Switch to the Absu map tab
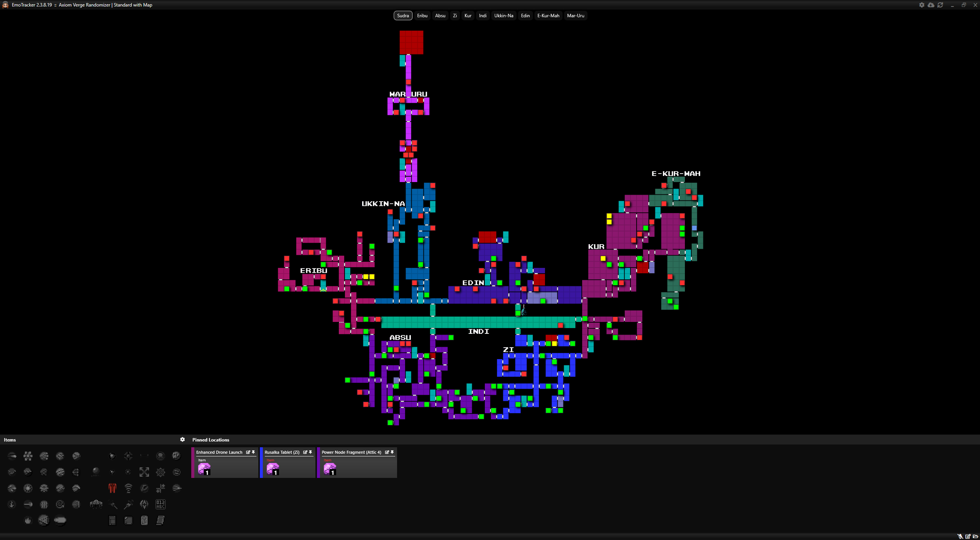Image resolution: width=980 pixels, height=540 pixels. tap(440, 16)
